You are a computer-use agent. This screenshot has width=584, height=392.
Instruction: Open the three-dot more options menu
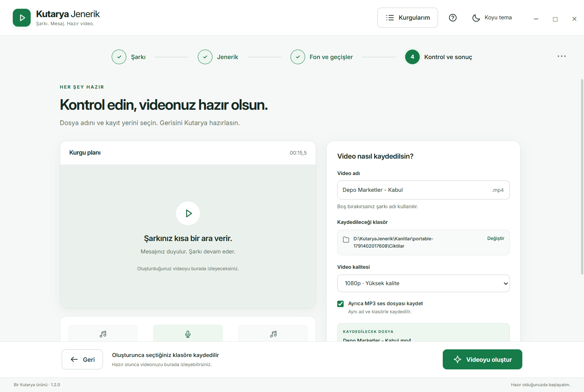561,56
